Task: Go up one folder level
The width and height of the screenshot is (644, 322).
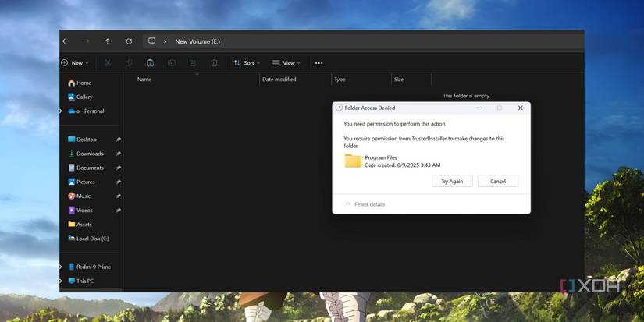Action: (108, 41)
